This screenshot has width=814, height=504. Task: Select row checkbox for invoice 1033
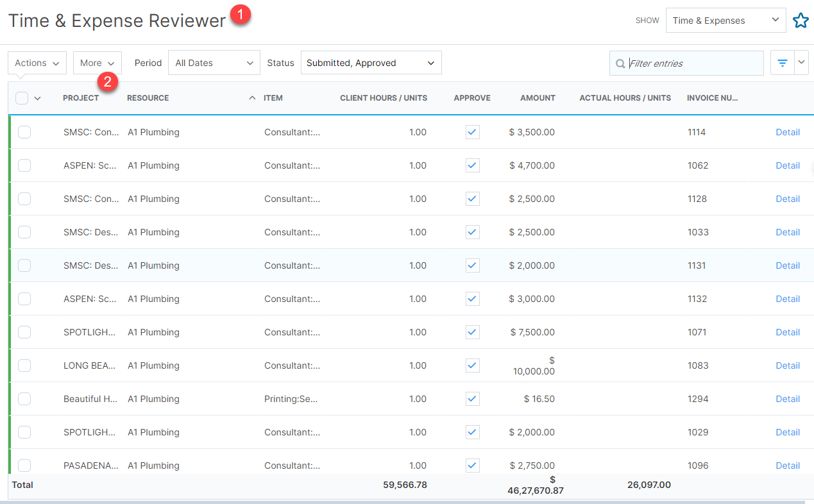(x=24, y=232)
